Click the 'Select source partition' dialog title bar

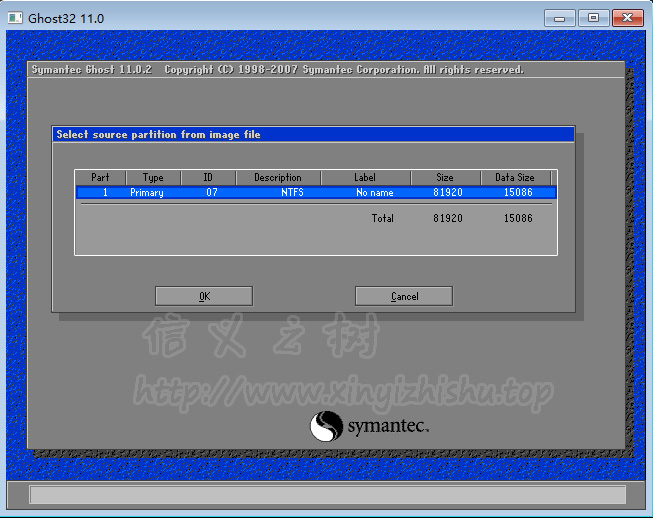coord(313,134)
